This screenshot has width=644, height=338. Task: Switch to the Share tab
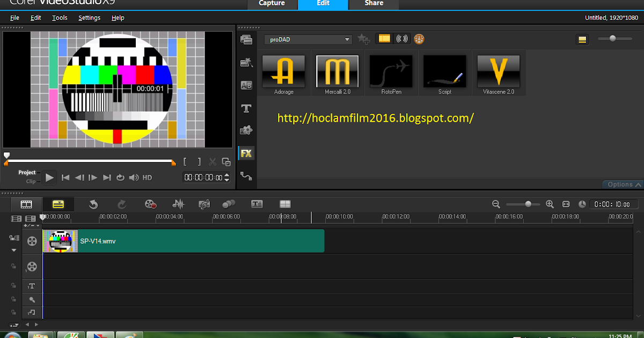pos(374,4)
